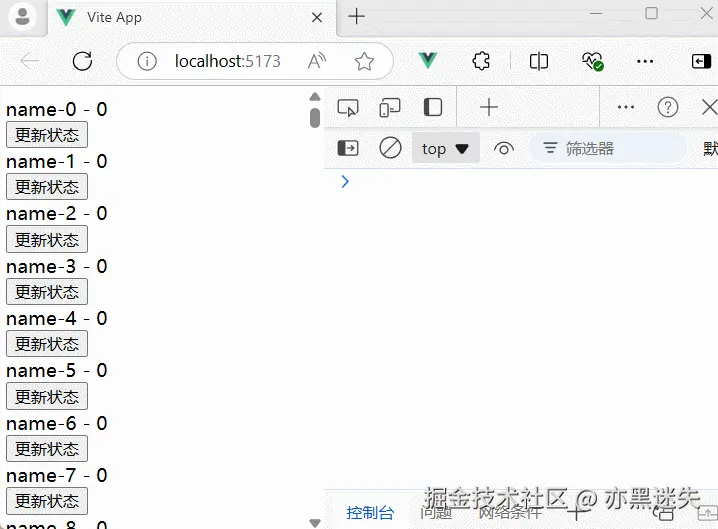Open the browser extensions puzzle icon

481,61
